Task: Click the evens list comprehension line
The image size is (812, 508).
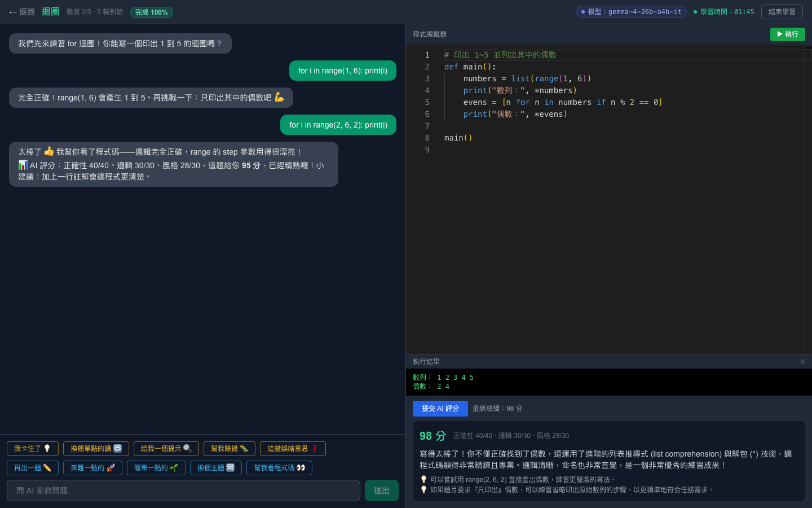Action: pos(563,102)
